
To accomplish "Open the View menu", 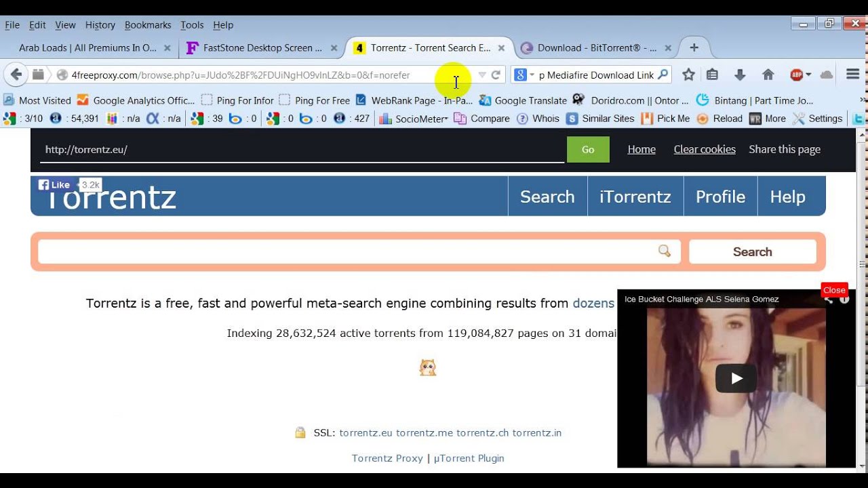I will click(x=65, y=24).
